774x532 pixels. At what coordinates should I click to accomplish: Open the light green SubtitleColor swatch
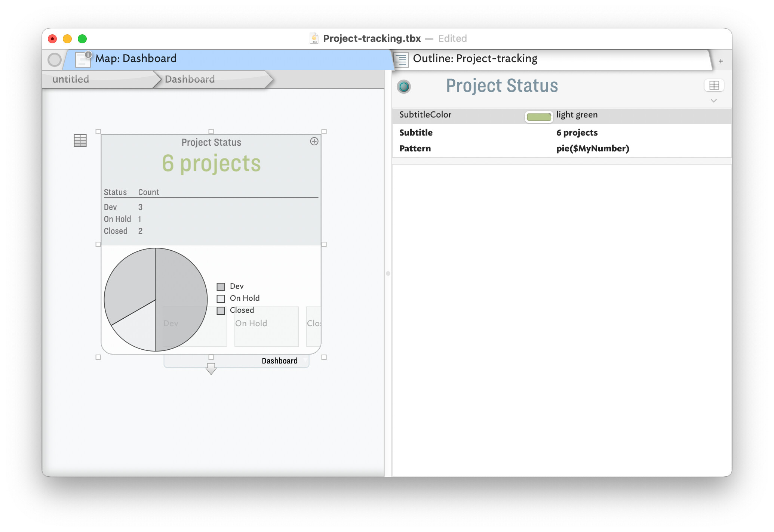coord(539,117)
